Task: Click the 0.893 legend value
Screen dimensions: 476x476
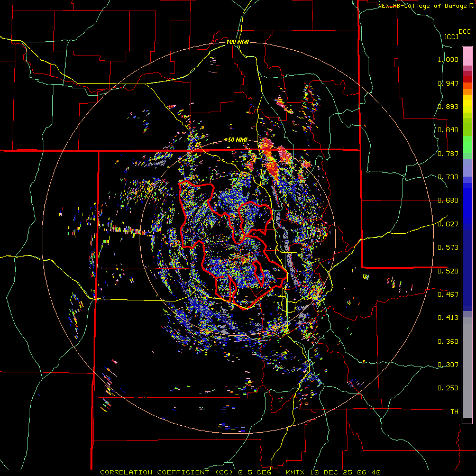Action: 448,106
